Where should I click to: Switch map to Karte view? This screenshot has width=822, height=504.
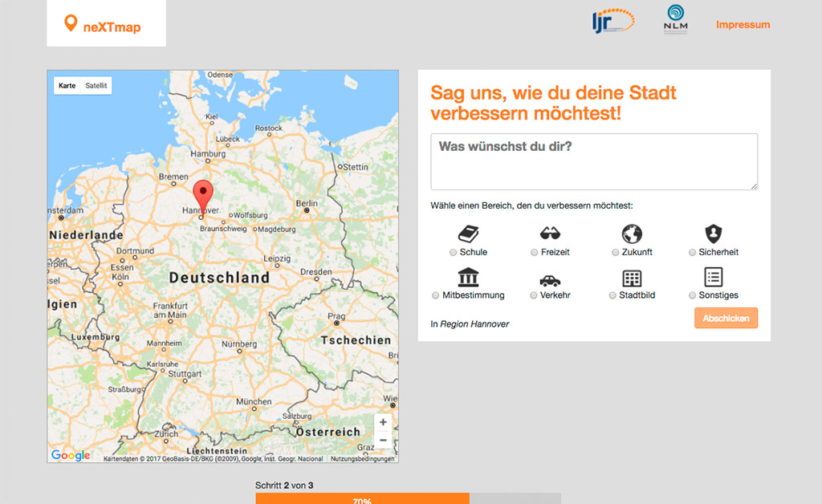[x=67, y=85]
